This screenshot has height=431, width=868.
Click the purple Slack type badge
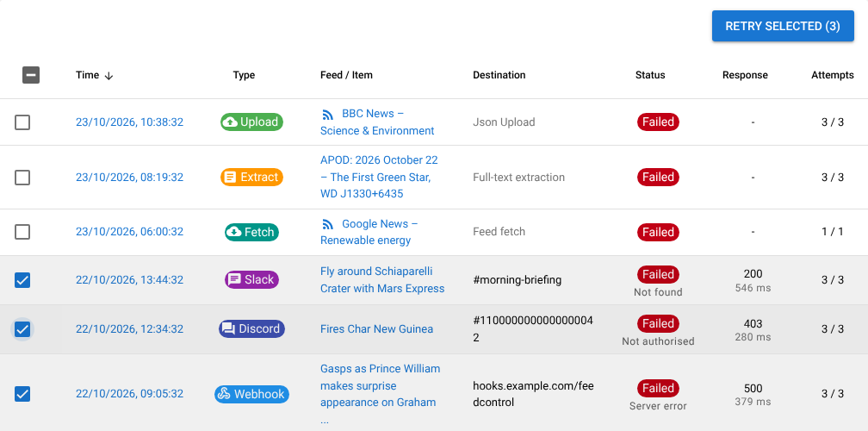(251, 280)
